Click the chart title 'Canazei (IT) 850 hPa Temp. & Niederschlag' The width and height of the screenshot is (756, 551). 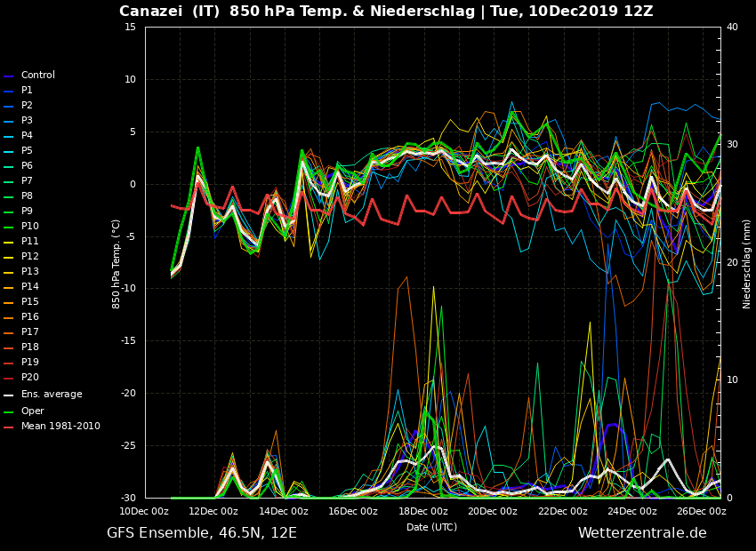pos(297,11)
